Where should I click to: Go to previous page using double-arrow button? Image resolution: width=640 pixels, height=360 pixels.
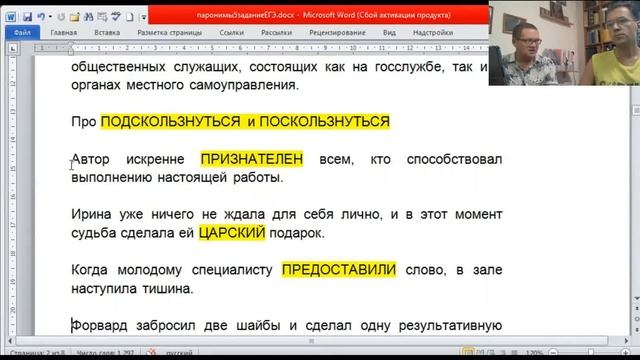(636, 309)
